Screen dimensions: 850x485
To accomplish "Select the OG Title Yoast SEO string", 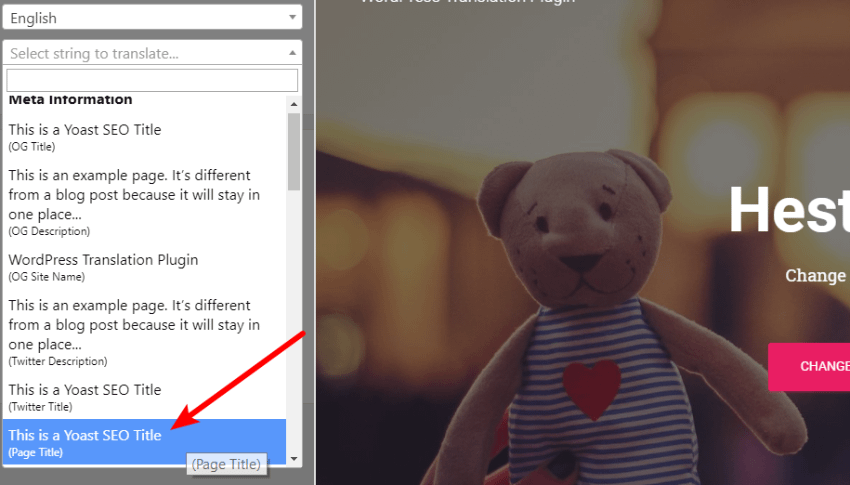I will point(144,137).
